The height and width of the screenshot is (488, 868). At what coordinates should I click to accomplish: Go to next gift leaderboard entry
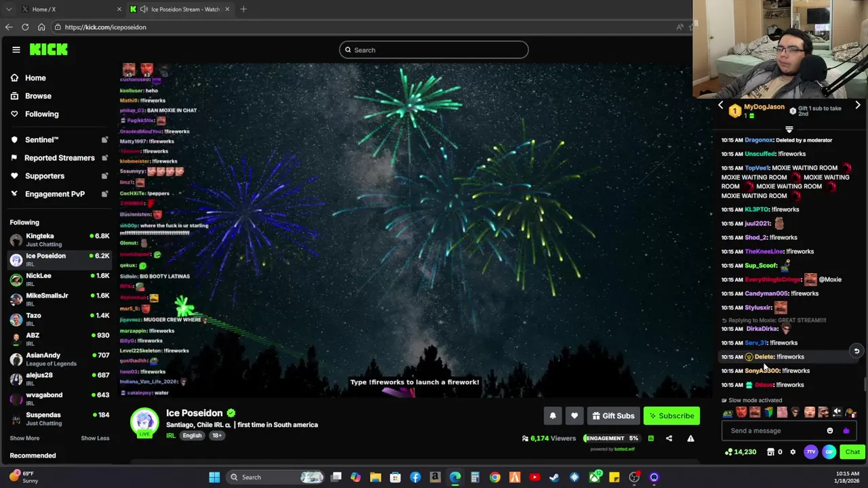pyautogui.click(x=858, y=106)
